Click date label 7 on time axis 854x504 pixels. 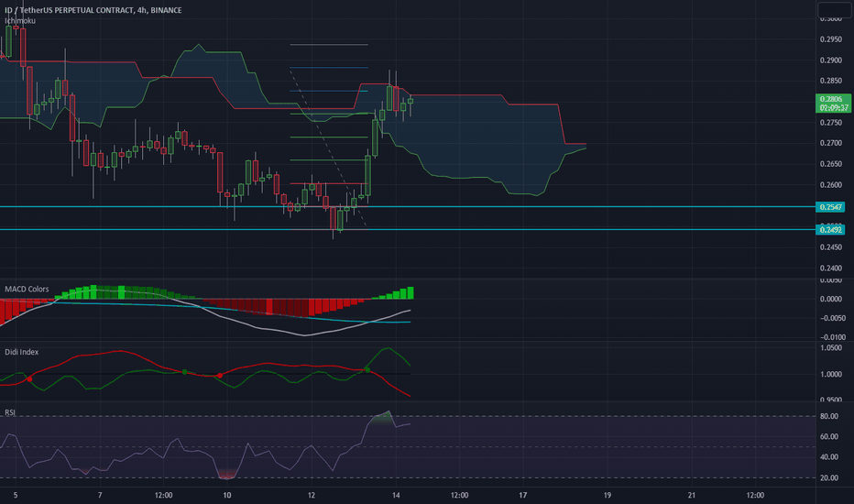click(100, 495)
